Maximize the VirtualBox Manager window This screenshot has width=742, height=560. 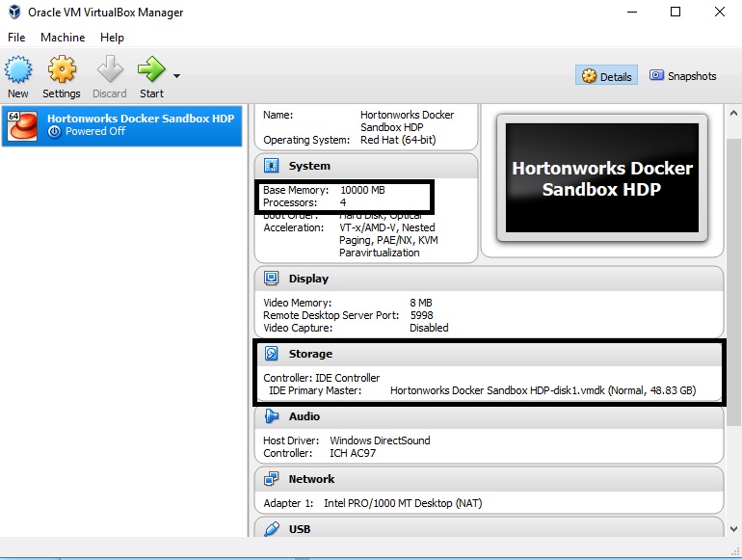click(x=676, y=12)
